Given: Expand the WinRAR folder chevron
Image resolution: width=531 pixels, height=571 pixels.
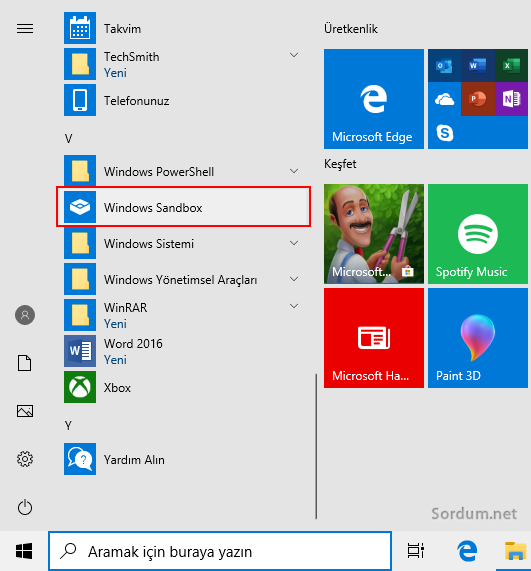Looking at the screenshot, I should [294, 306].
